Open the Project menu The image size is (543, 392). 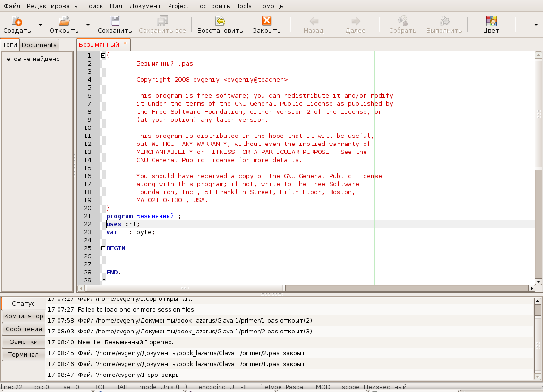click(x=178, y=6)
